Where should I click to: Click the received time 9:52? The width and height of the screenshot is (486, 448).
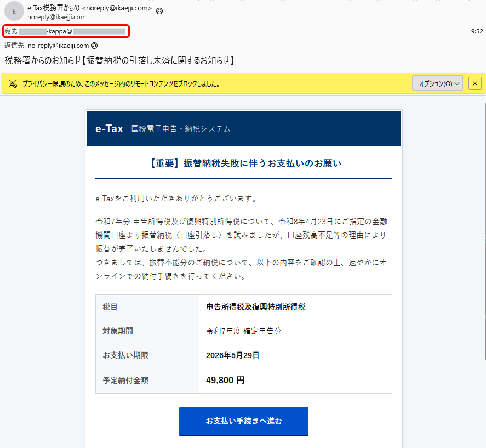477,31
